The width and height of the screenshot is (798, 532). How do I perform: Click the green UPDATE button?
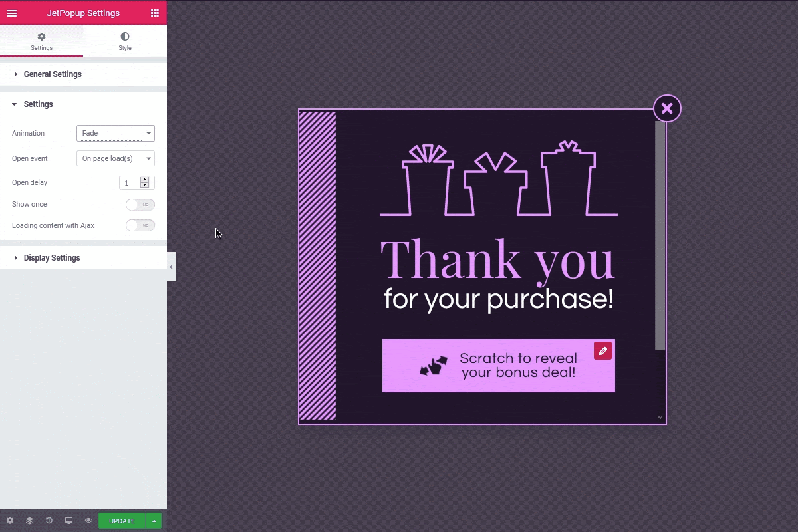point(122,521)
